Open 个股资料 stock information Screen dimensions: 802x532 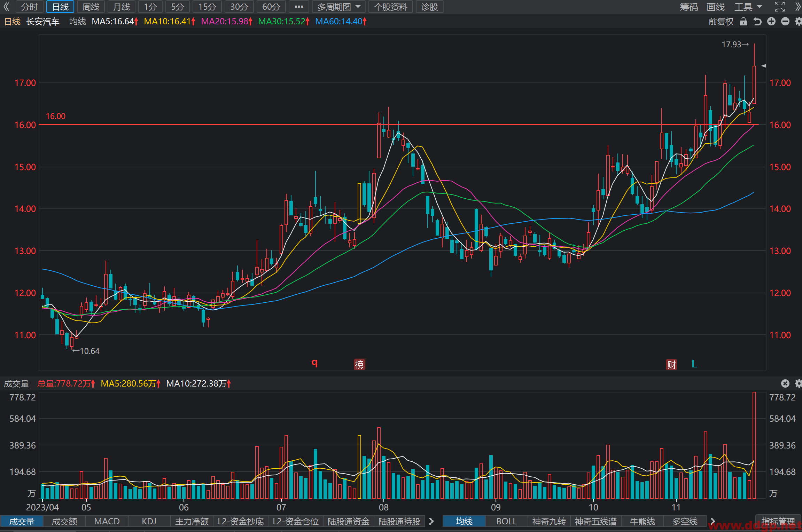coord(391,7)
